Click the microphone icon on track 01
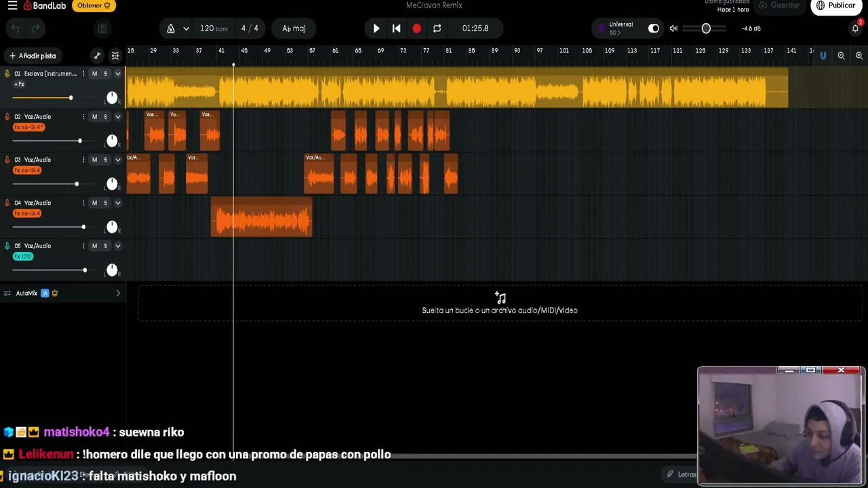Image resolution: width=868 pixels, height=488 pixels. click(x=7, y=74)
